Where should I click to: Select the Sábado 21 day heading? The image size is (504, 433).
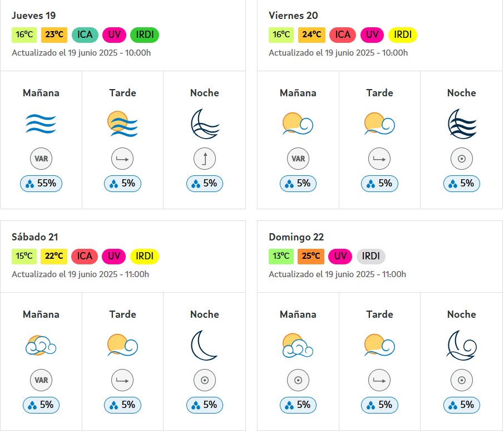click(35, 237)
